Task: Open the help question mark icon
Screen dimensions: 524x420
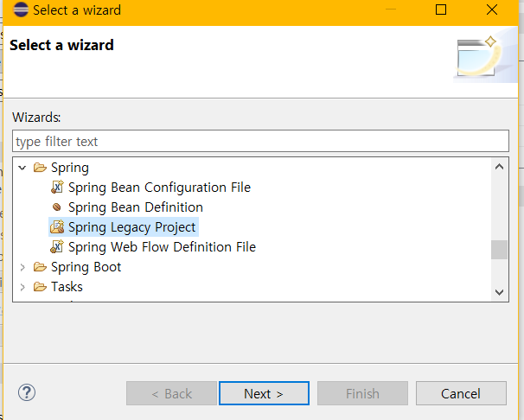Action: (27, 392)
